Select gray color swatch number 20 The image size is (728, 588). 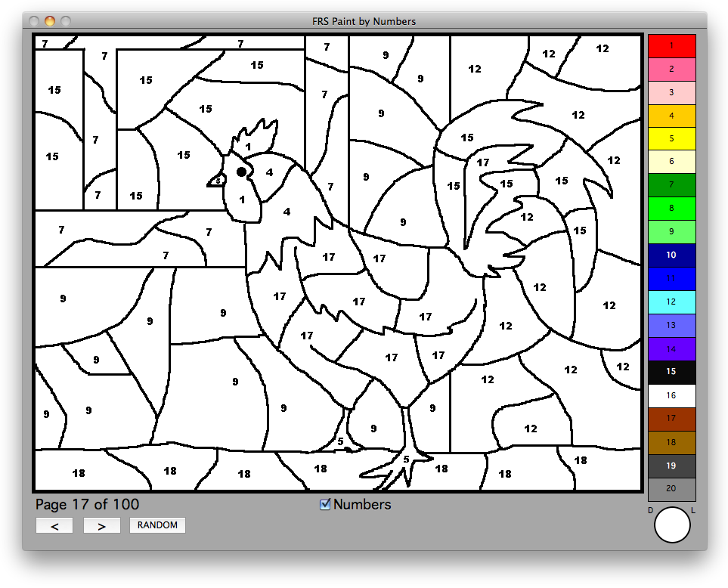(671, 489)
